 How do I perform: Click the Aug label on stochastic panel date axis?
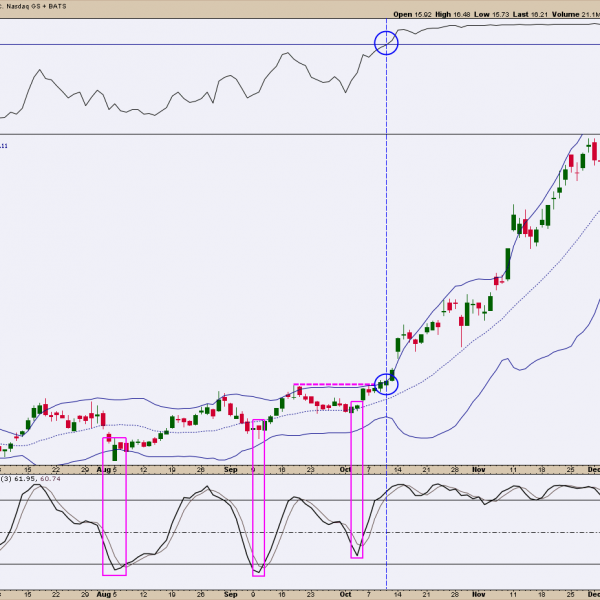point(104,594)
